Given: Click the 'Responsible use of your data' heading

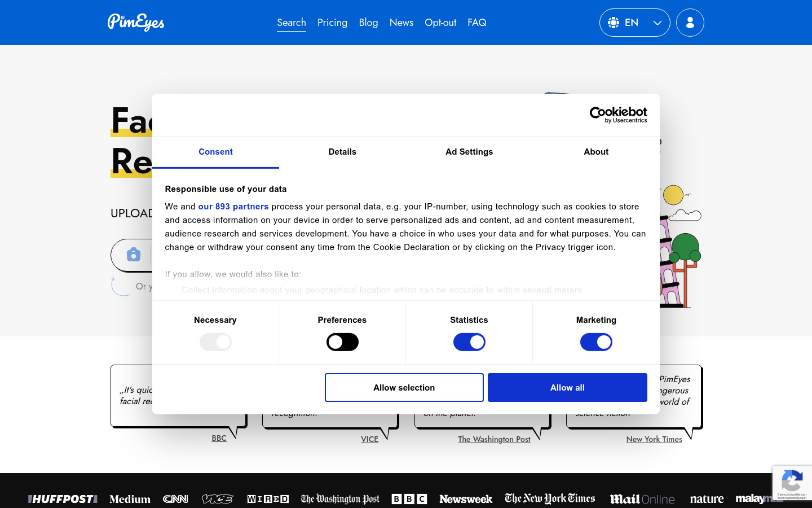Looking at the screenshot, I should click(x=226, y=189).
